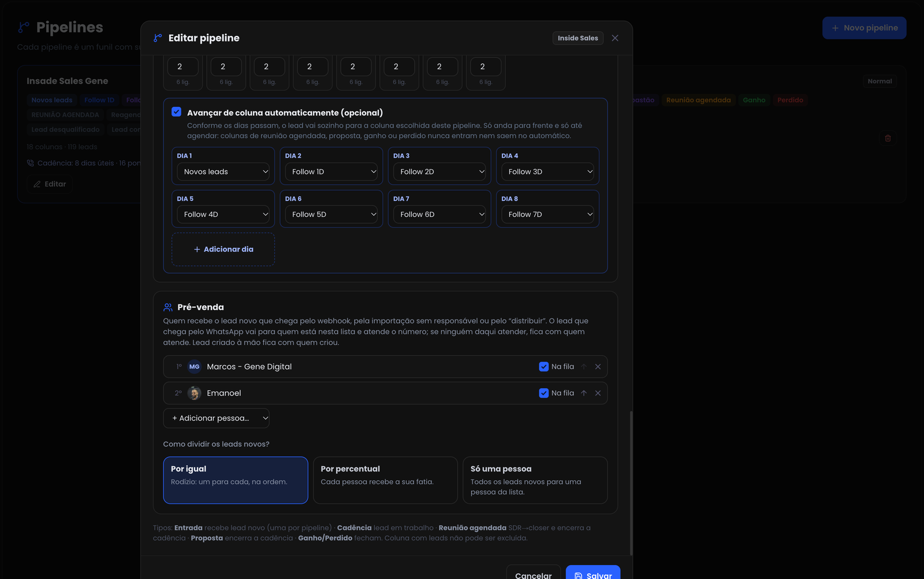Click the Pré-venda people icon
The image size is (924, 579).
coord(168,307)
